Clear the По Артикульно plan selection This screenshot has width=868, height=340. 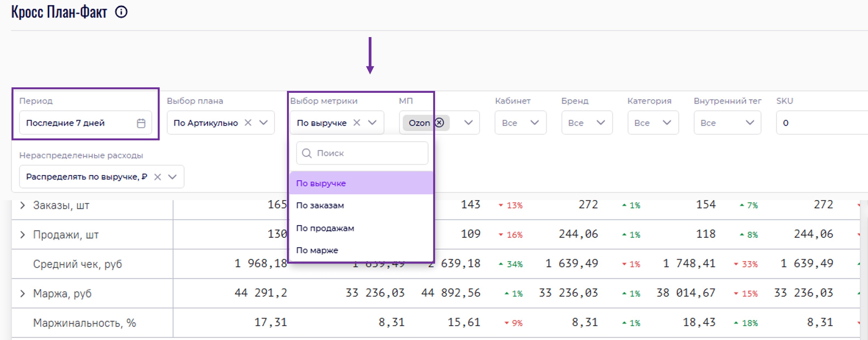[x=248, y=123]
